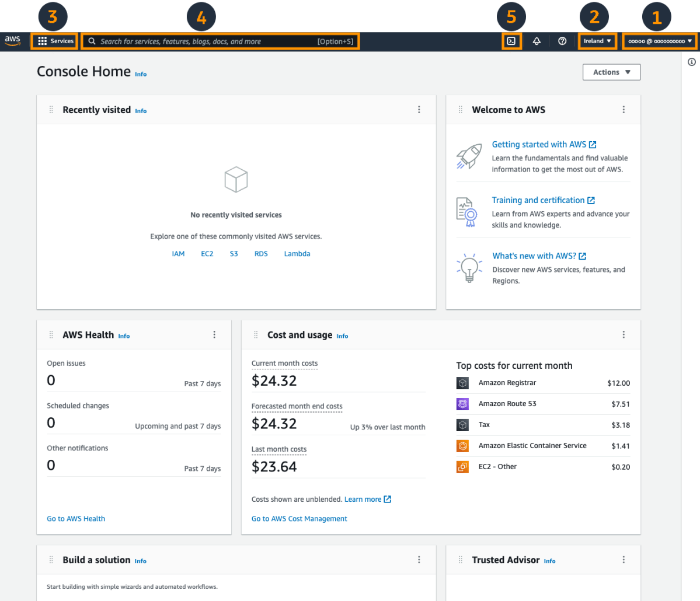The height and width of the screenshot is (601, 700).
Task: Click the Go to AWS Health link
Action: click(75, 518)
